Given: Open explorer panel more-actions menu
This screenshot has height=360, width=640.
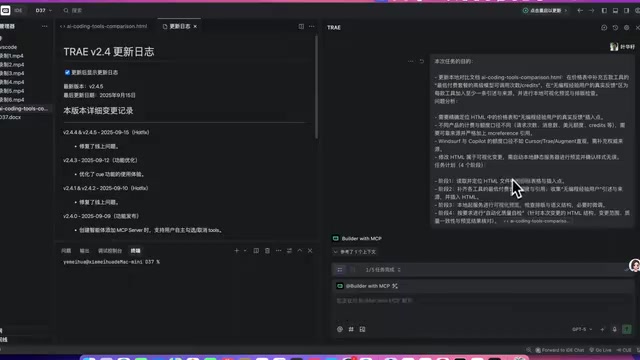Looking at the screenshot, I should 44,26.
